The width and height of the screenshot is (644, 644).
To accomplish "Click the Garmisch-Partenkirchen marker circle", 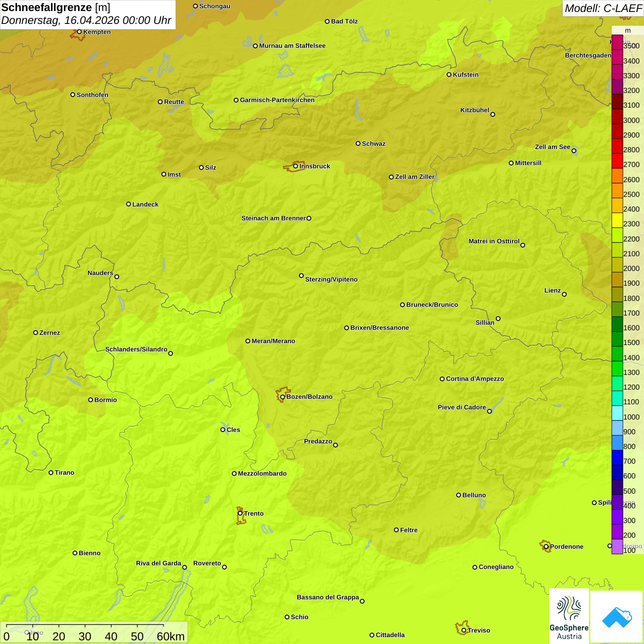I will [236, 100].
